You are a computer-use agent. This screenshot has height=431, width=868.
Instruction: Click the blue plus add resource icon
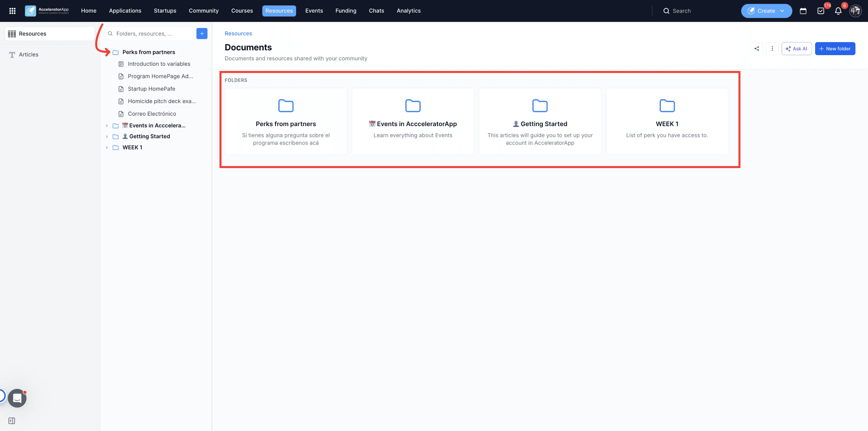click(x=202, y=33)
